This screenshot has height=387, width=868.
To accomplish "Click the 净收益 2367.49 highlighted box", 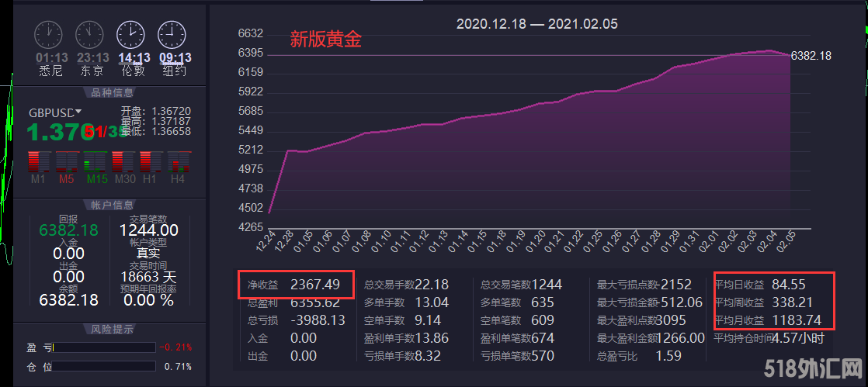I will point(295,285).
